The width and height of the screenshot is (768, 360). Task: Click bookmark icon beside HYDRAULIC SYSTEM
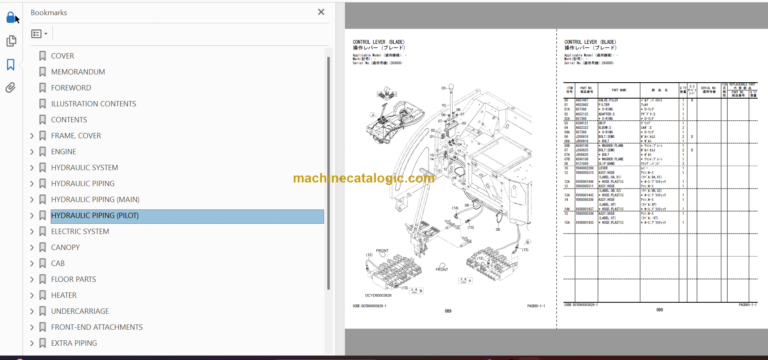coord(43,168)
